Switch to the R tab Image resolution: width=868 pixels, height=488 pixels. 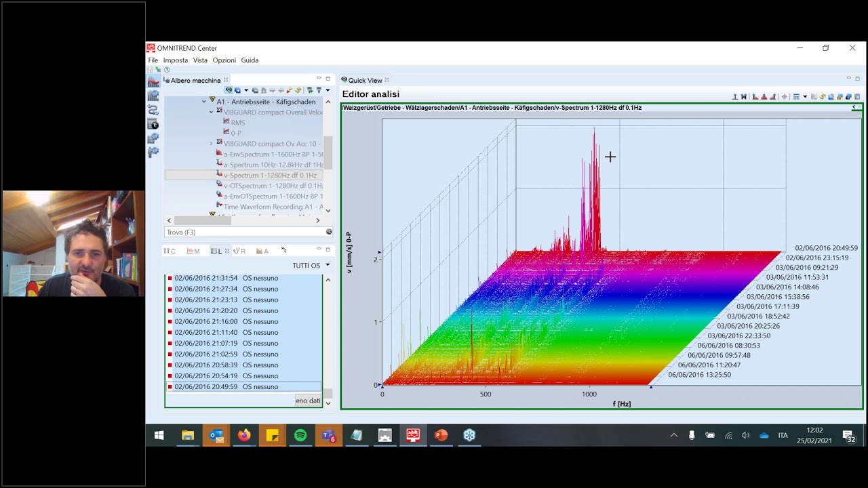(x=239, y=251)
